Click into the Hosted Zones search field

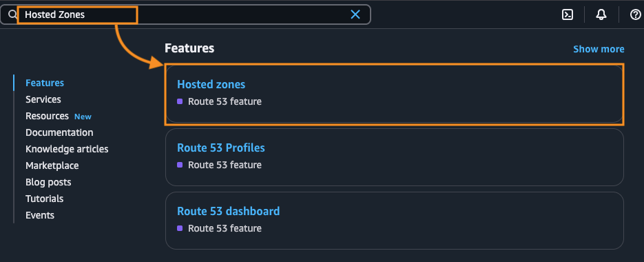(185, 14)
